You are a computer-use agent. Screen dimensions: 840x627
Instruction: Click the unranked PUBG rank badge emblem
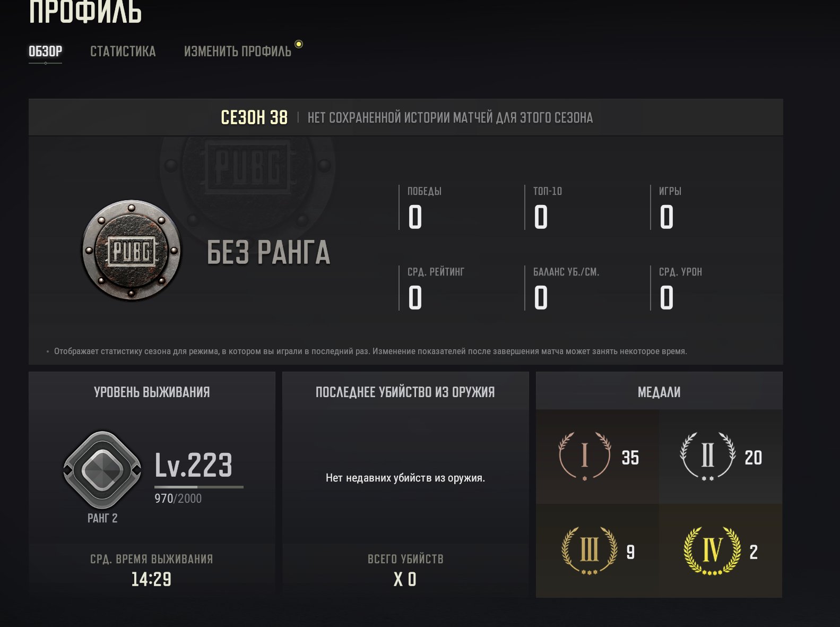[x=131, y=251]
